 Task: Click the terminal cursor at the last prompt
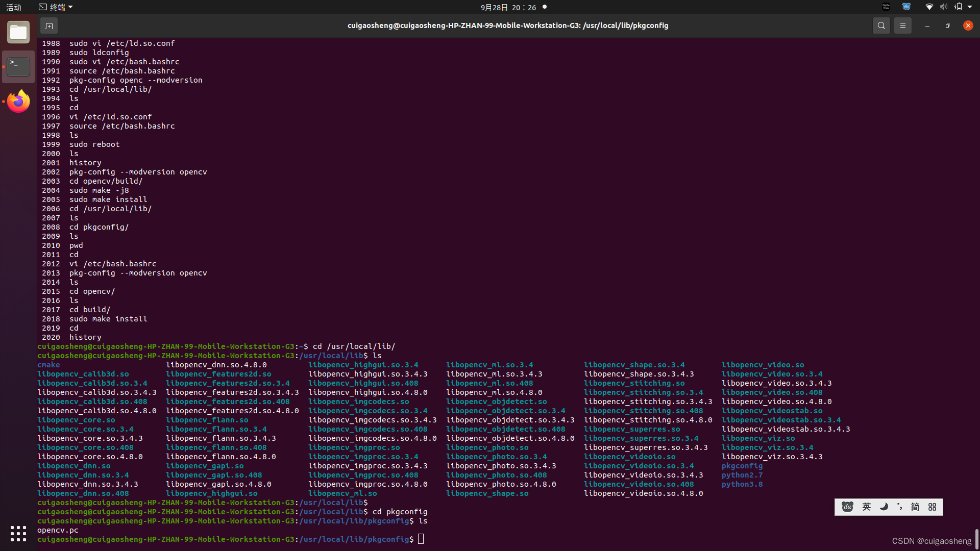click(421, 539)
